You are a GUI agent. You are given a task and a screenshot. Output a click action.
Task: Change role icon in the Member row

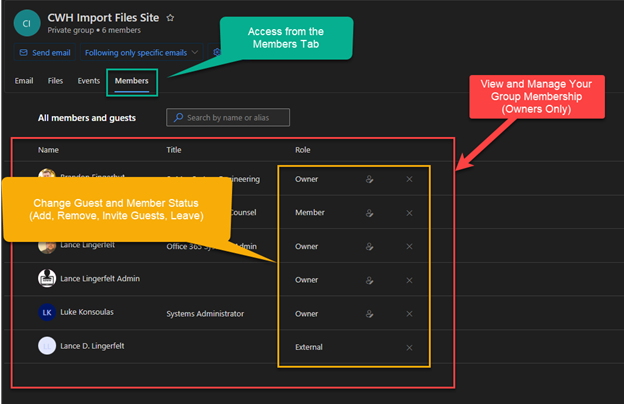tap(369, 213)
